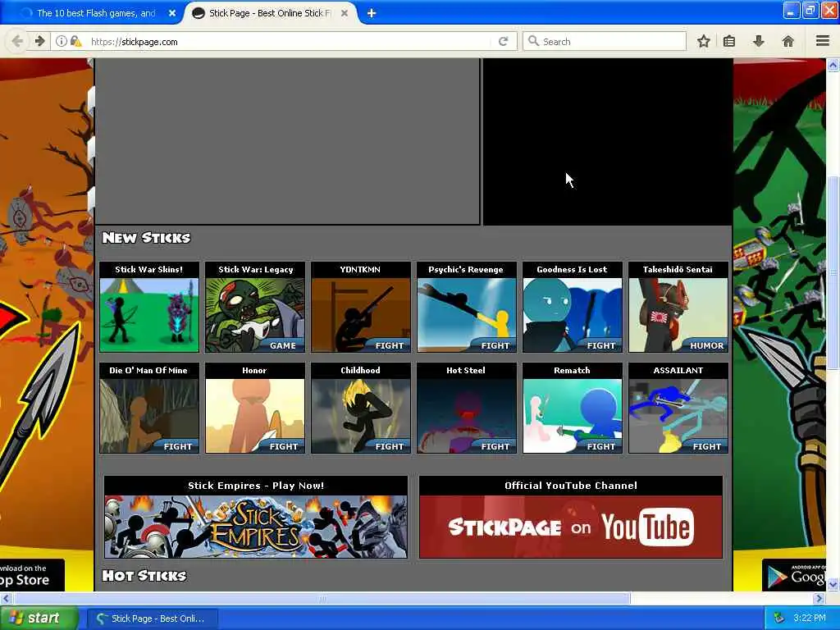840x630 pixels.
Task: Click the vertical scrollbar up arrow
Action: click(x=833, y=66)
